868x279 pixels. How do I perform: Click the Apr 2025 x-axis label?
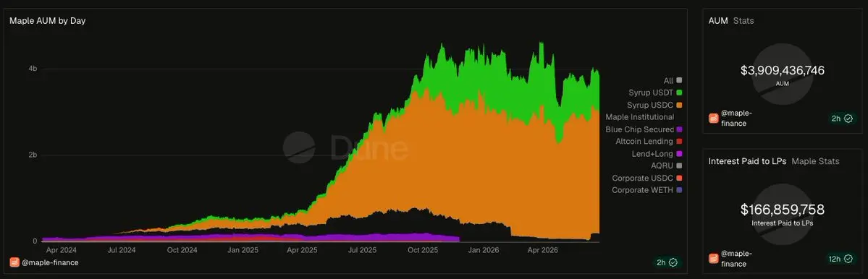coord(302,249)
